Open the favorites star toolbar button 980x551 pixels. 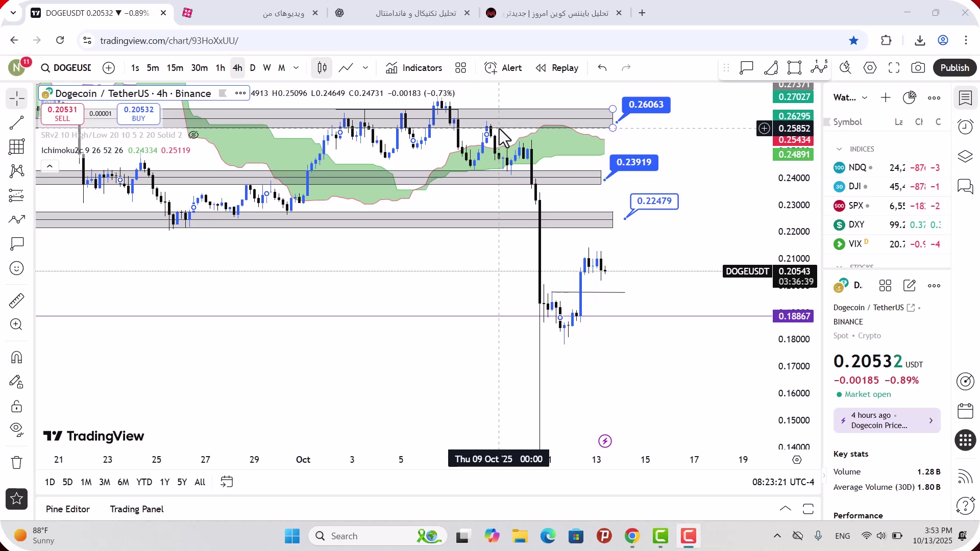click(16, 499)
